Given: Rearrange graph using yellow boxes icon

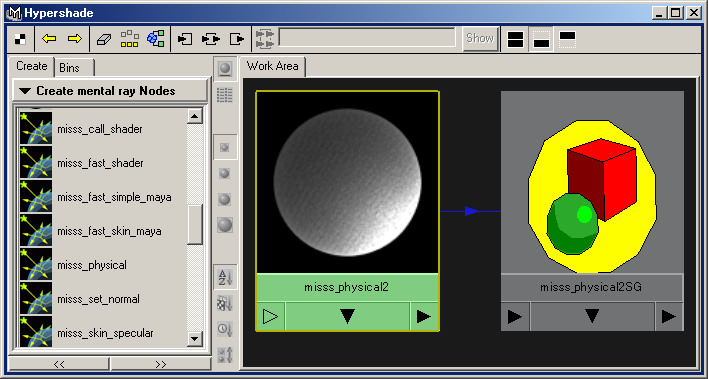Looking at the screenshot, I should pyautogui.click(x=130, y=39).
